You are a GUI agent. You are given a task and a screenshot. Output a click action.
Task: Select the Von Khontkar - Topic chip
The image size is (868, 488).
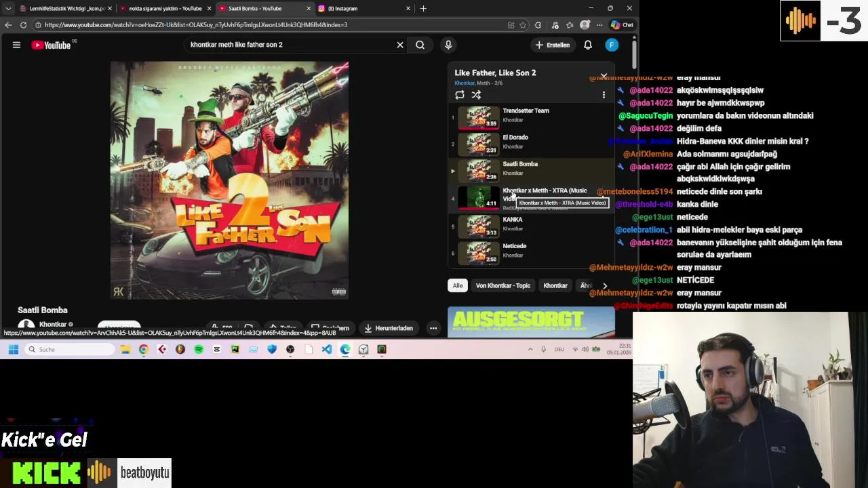tap(503, 285)
